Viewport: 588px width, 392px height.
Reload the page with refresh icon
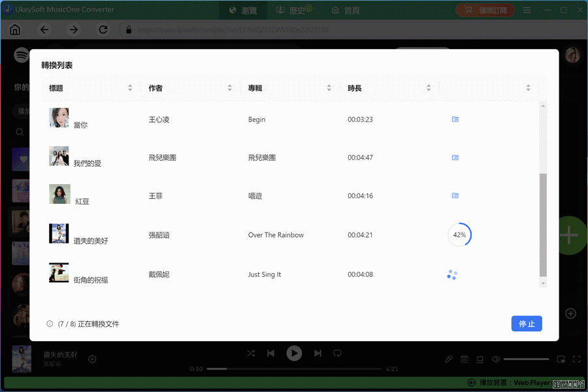pyautogui.click(x=103, y=29)
